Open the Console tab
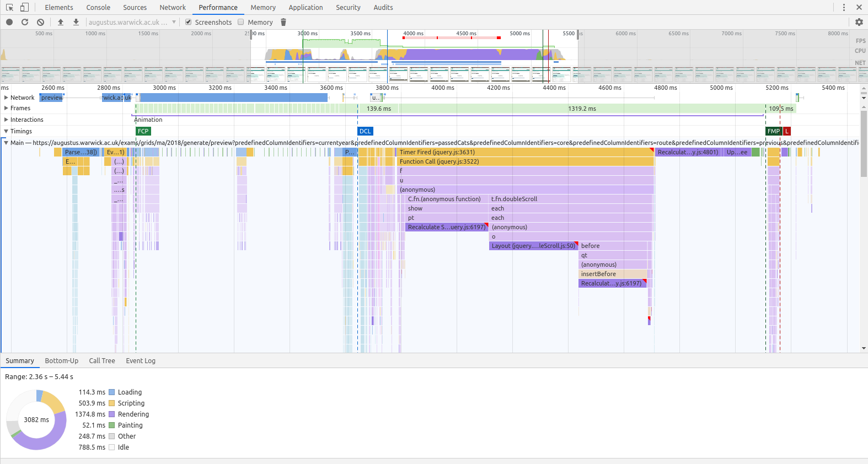This screenshot has height=464, width=868. click(x=98, y=7)
